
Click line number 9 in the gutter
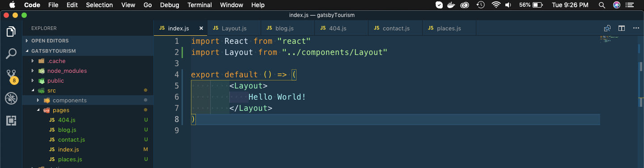pos(177,130)
